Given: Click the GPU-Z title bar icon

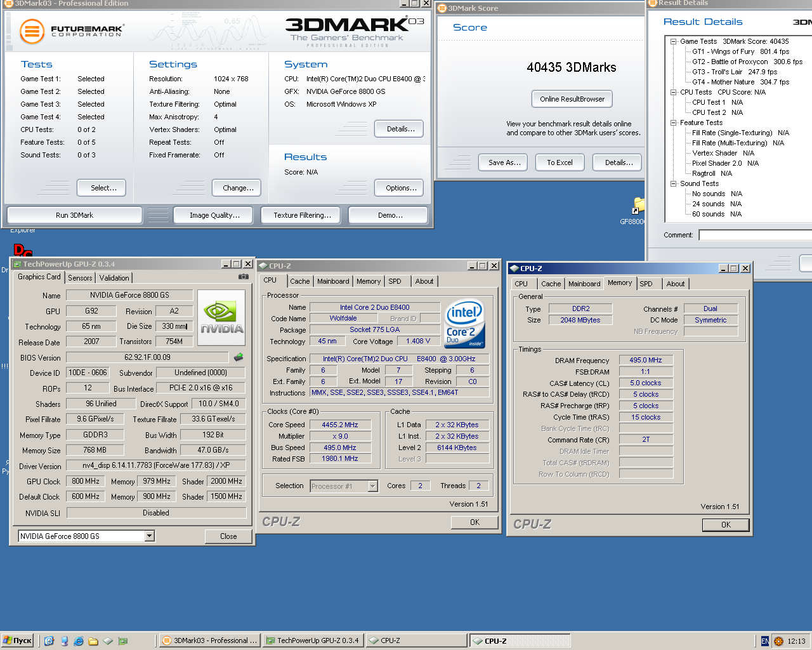Looking at the screenshot, I should pyautogui.click(x=18, y=264).
